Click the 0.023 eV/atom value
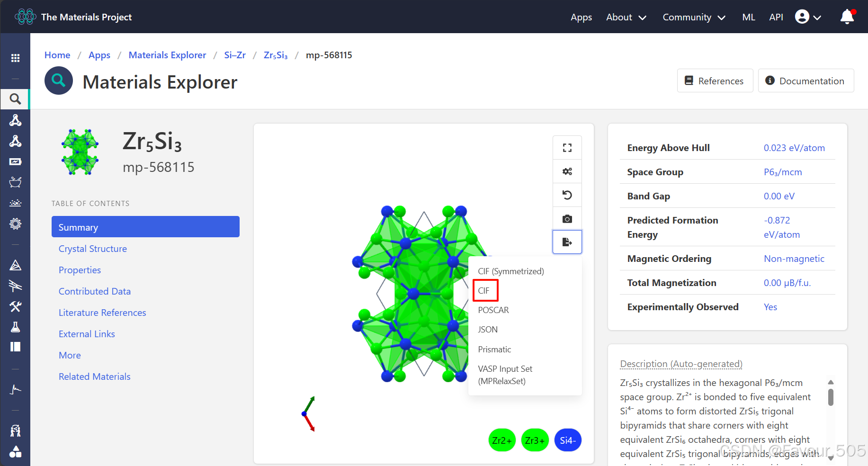868x466 pixels. 794,148
